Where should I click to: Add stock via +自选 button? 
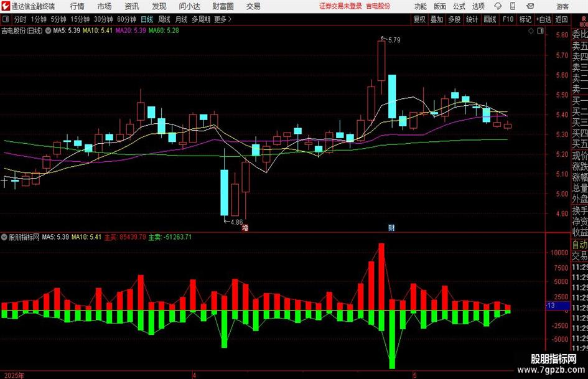(543, 19)
